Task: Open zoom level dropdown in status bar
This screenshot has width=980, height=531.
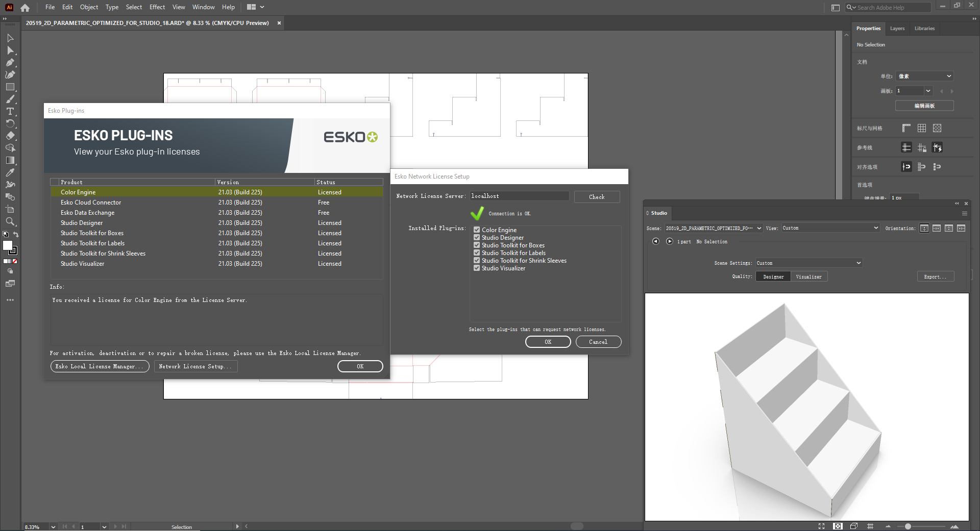Action: click(53, 526)
